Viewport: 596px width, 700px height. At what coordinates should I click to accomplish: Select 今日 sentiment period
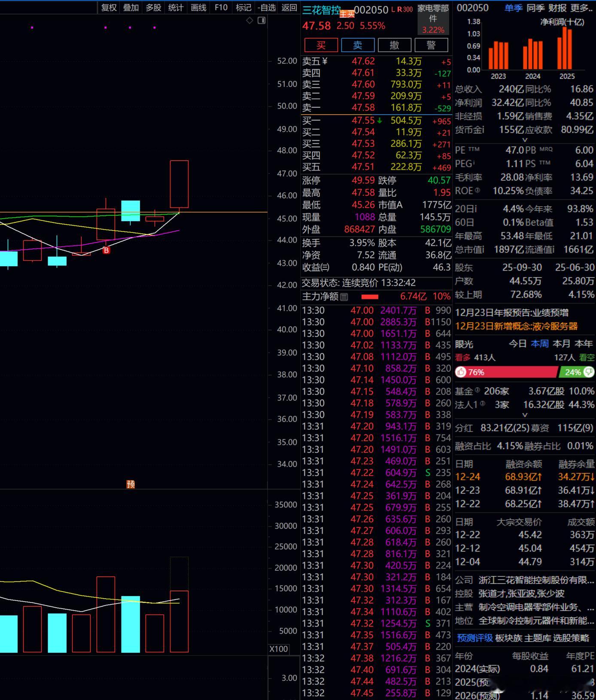click(x=518, y=344)
